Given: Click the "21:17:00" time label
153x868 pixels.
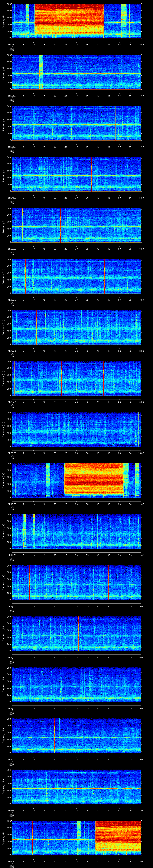Looking at the screenshot, I should coord(12,862).
